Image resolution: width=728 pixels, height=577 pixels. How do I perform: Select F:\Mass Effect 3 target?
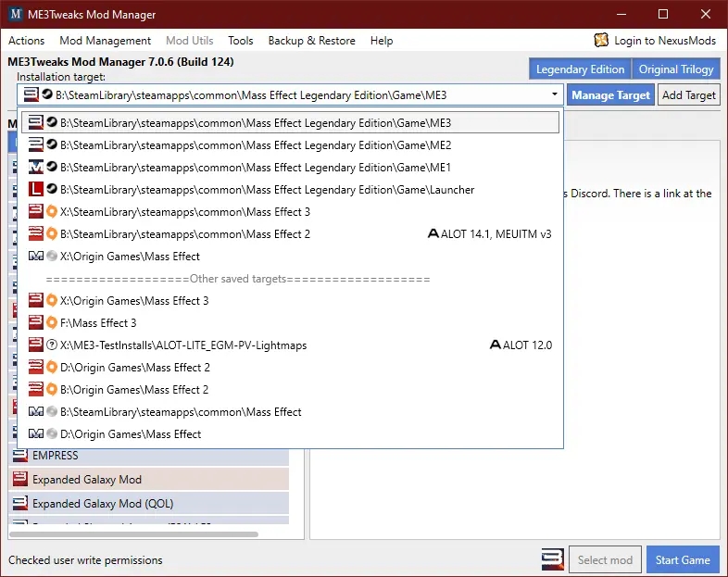click(290, 323)
